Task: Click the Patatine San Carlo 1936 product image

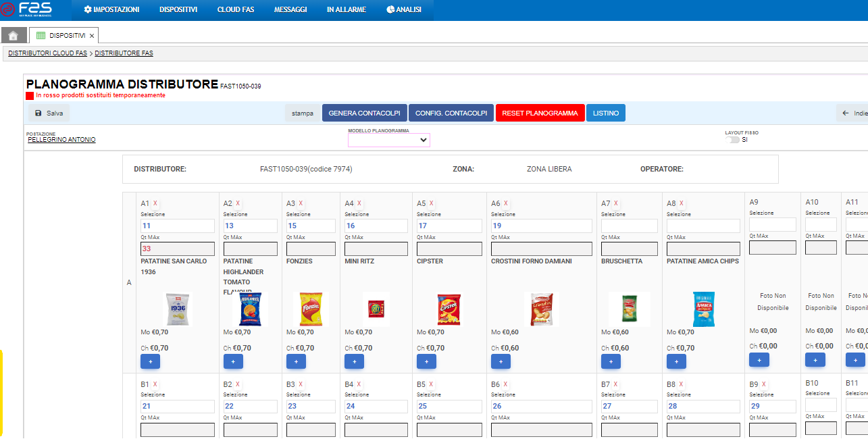Action: [178, 309]
